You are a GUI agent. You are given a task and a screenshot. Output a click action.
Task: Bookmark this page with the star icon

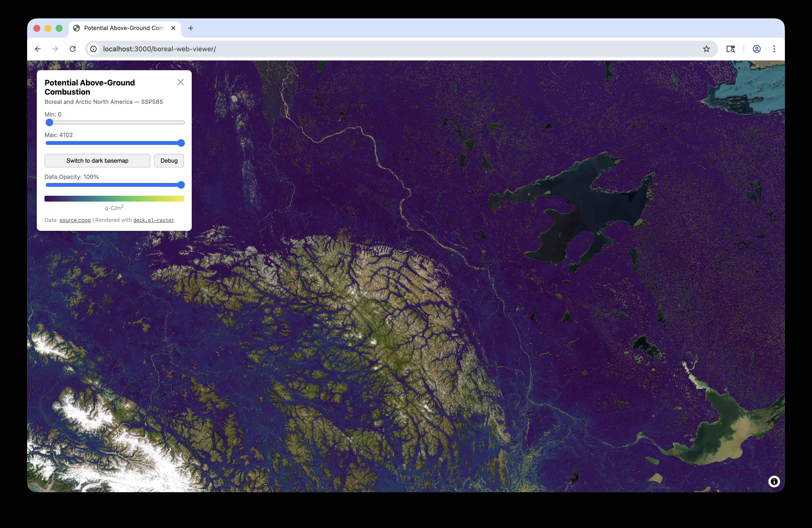706,49
